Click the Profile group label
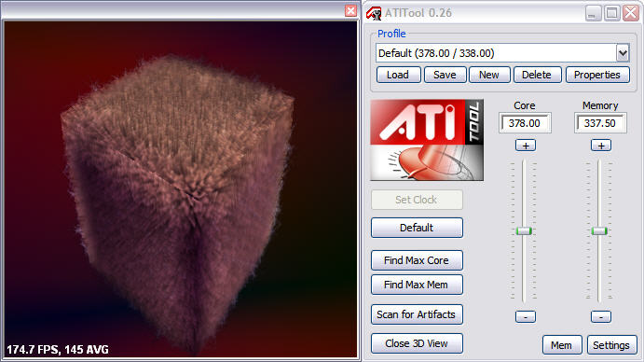This screenshot has width=644, height=362. 391,34
